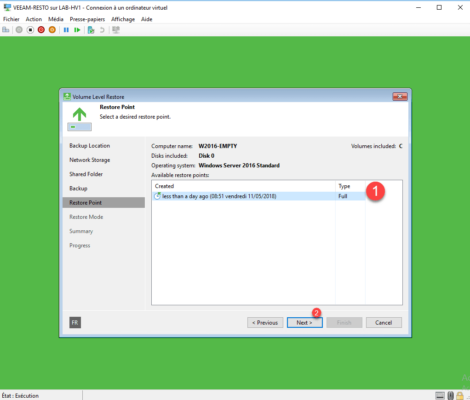Click the Progress wizard step
The width and height of the screenshot is (470, 400).
[80, 246]
